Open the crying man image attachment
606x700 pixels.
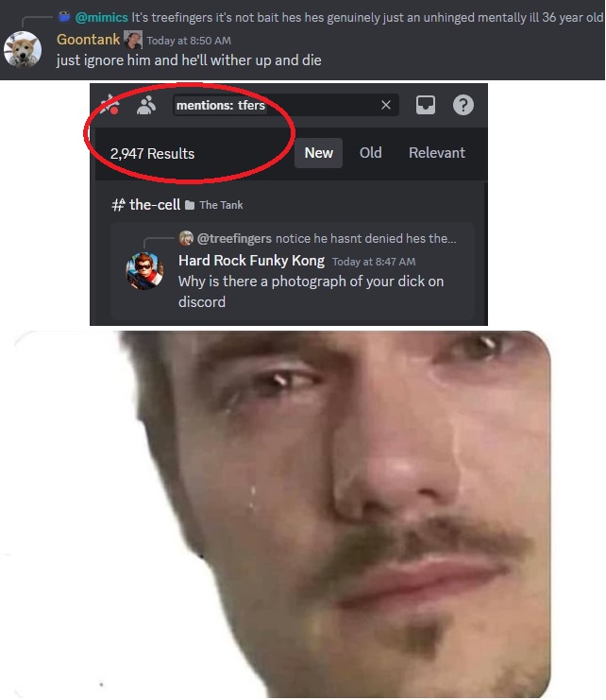click(283, 514)
